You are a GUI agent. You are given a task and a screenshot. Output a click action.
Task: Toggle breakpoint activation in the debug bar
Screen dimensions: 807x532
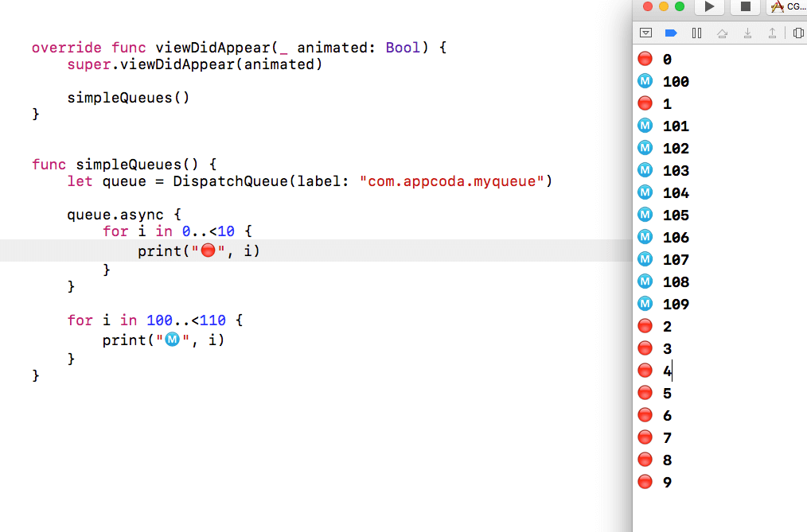(x=670, y=33)
